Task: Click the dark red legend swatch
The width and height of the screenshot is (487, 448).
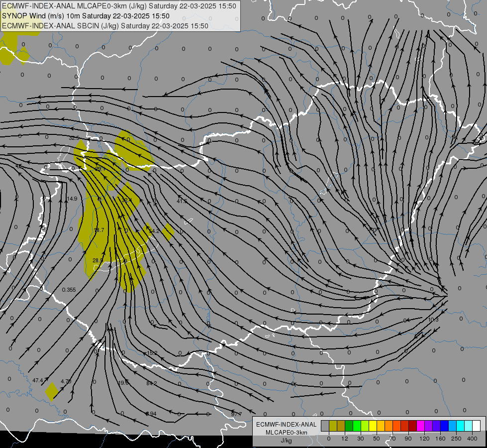Action: point(412,426)
